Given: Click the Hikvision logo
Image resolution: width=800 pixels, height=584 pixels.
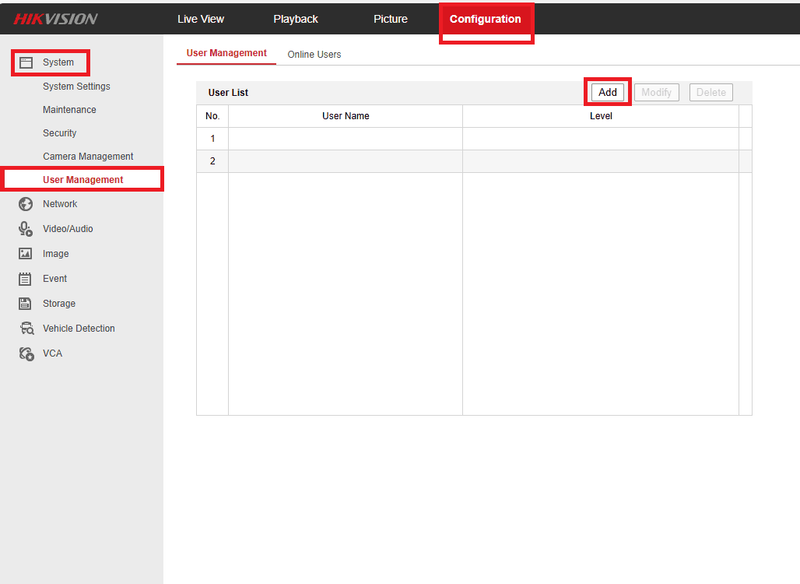Looking at the screenshot, I should [x=56, y=19].
